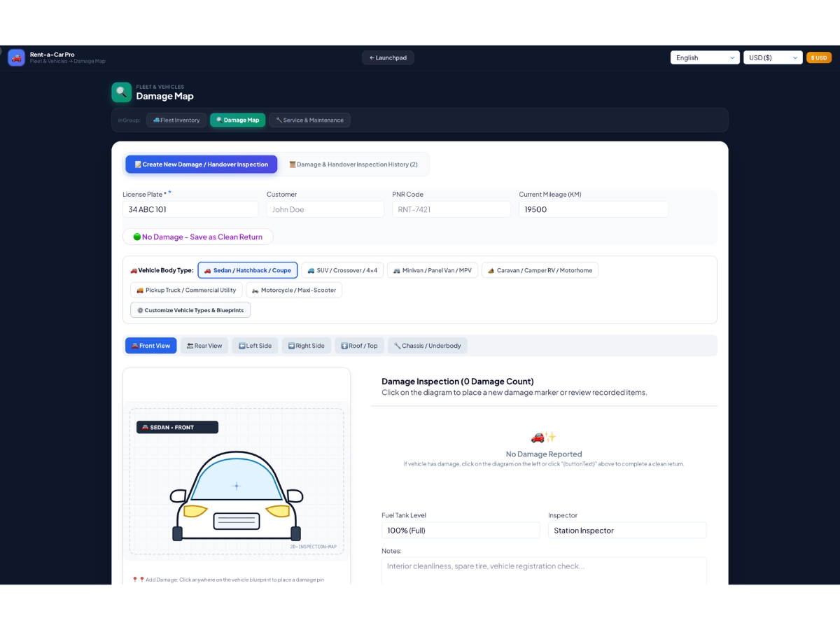840x630 pixels.
Task: Go back to Launchpad
Action: pyautogui.click(x=388, y=57)
